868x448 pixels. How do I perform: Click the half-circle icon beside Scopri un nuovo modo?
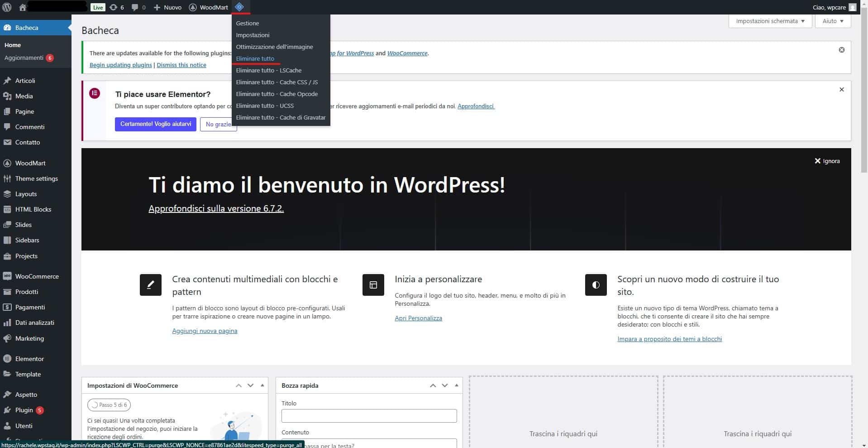596,285
